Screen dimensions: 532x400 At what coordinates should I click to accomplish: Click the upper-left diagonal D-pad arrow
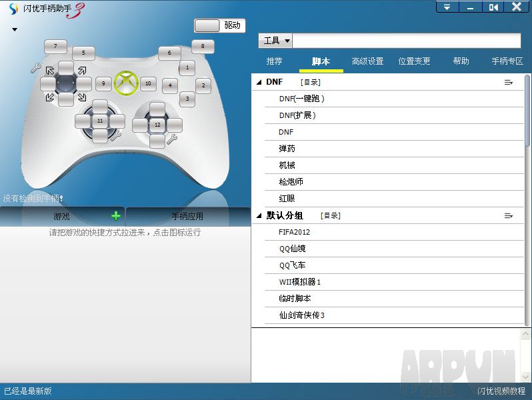tap(50, 69)
